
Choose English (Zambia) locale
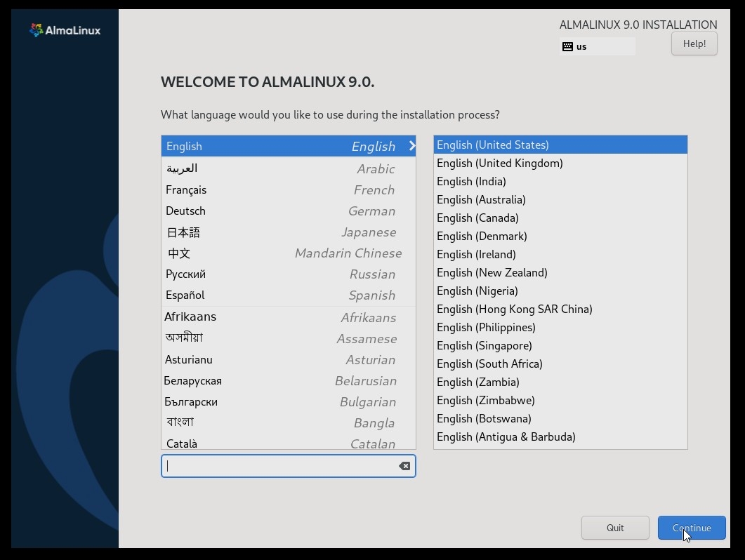560,382
